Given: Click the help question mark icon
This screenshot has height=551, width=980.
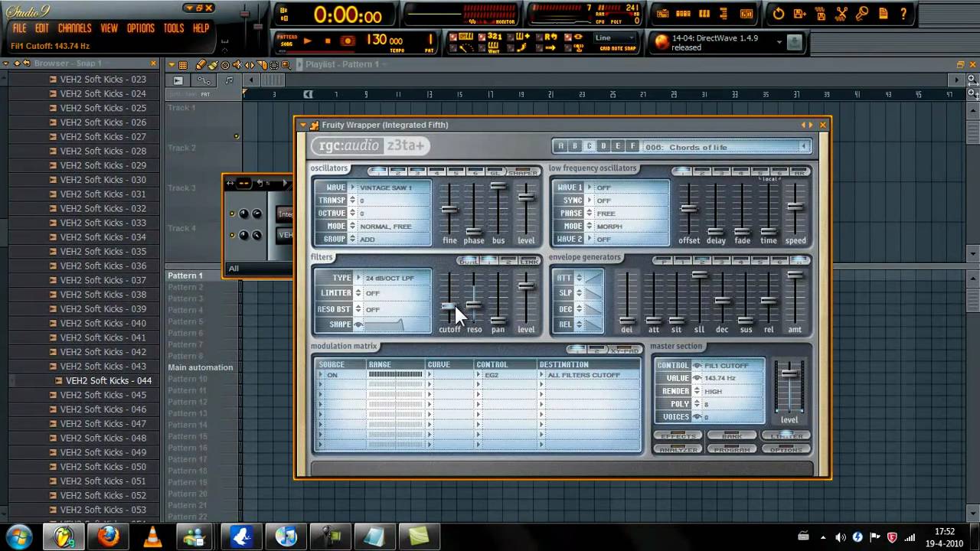Looking at the screenshot, I should (x=904, y=14).
